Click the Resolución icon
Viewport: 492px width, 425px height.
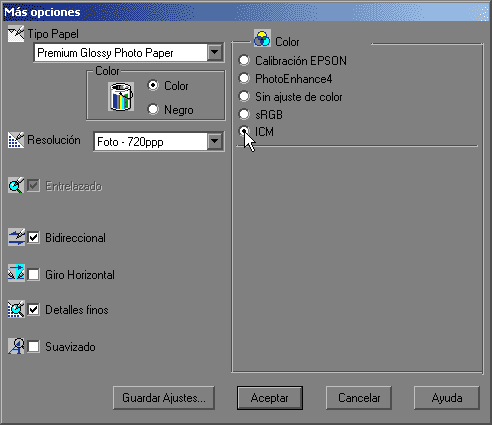16,140
